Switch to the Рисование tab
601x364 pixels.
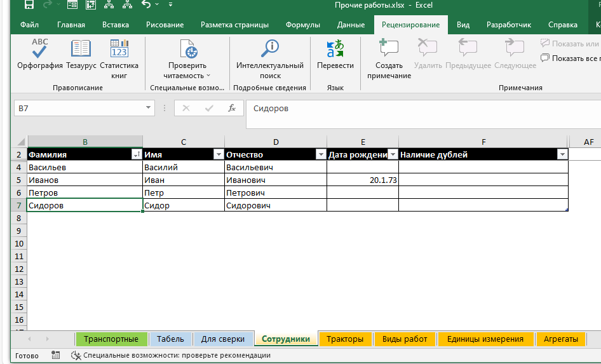[x=165, y=25]
